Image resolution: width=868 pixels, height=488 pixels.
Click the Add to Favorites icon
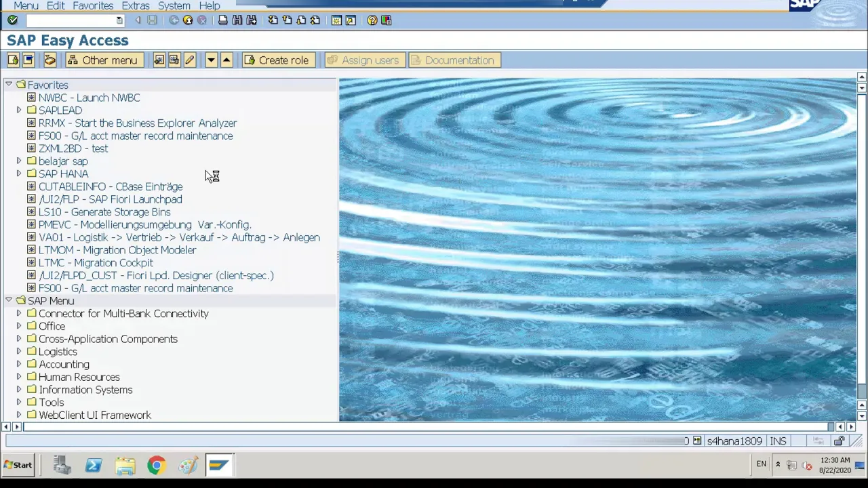[x=159, y=60]
